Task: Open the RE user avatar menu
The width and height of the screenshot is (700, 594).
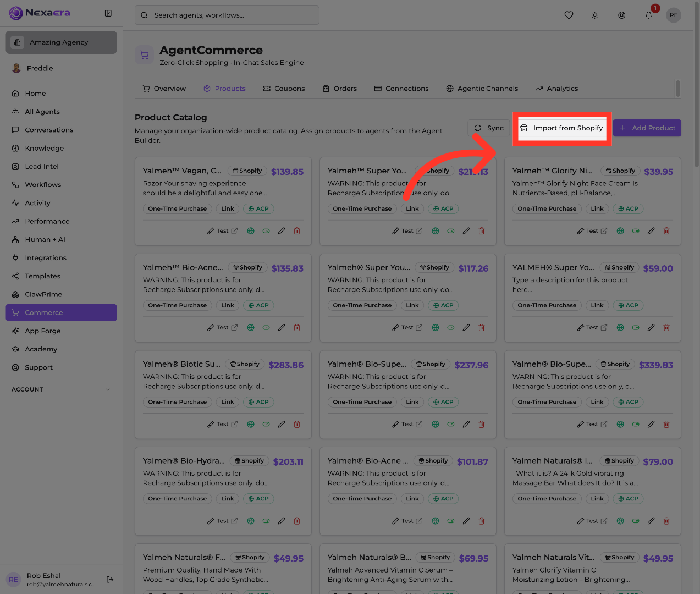Action: click(x=674, y=15)
